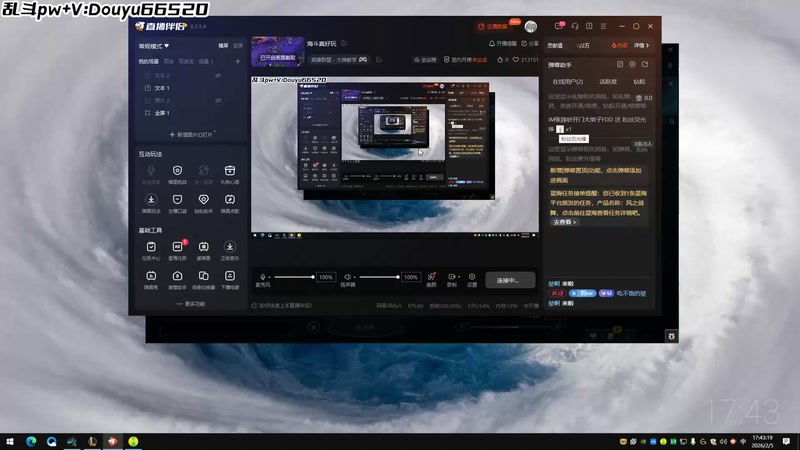Screen dimensions: 800x450
Task: Open the 星海任务 tool with red badge
Action: pos(178,250)
